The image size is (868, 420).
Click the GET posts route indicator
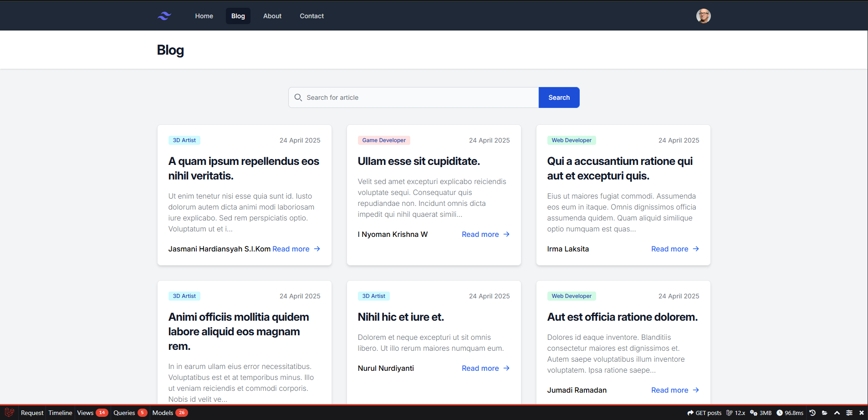705,413
